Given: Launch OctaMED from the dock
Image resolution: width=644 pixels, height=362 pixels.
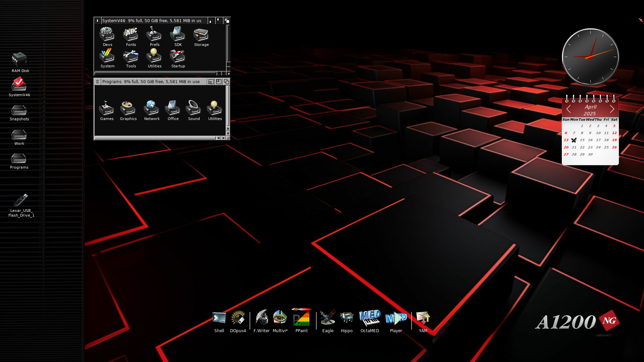Looking at the screenshot, I should pyautogui.click(x=370, y=318).
